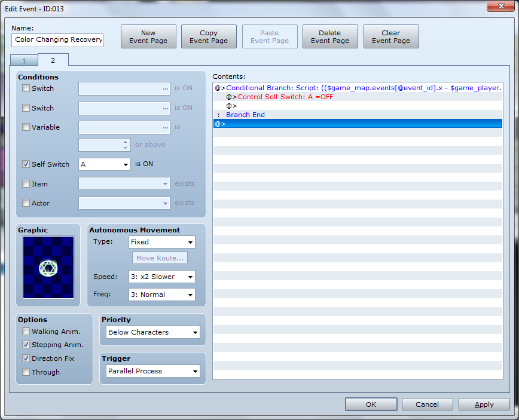This screenshot has width=519, height=420.
Task: Toggle the Walking Anim. option
Action: click(x=26, y=332)
